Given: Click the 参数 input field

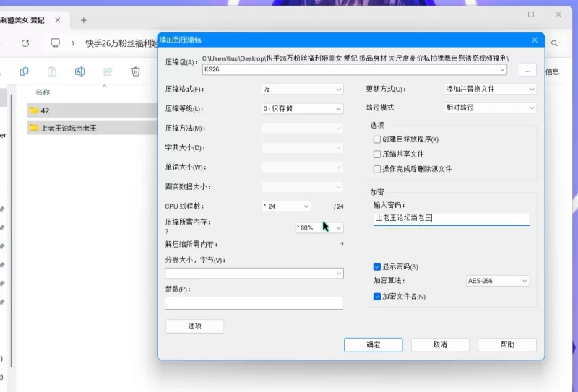Looking at the screenshot, I should pos(254,303).
